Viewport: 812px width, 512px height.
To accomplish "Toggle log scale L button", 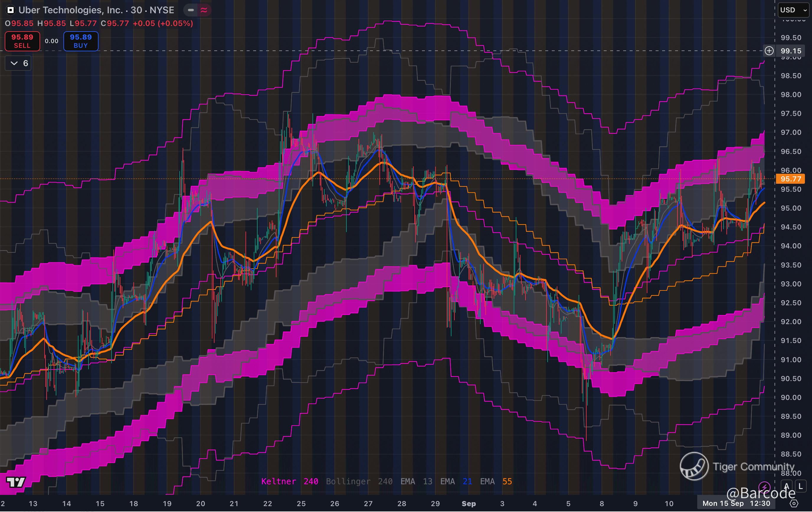I will click(800, 486).
